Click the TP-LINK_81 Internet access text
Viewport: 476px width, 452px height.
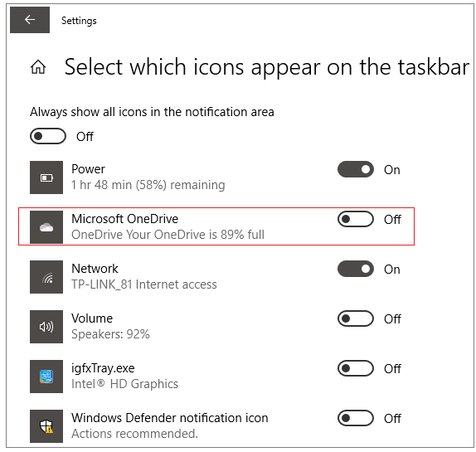point(144,284)
